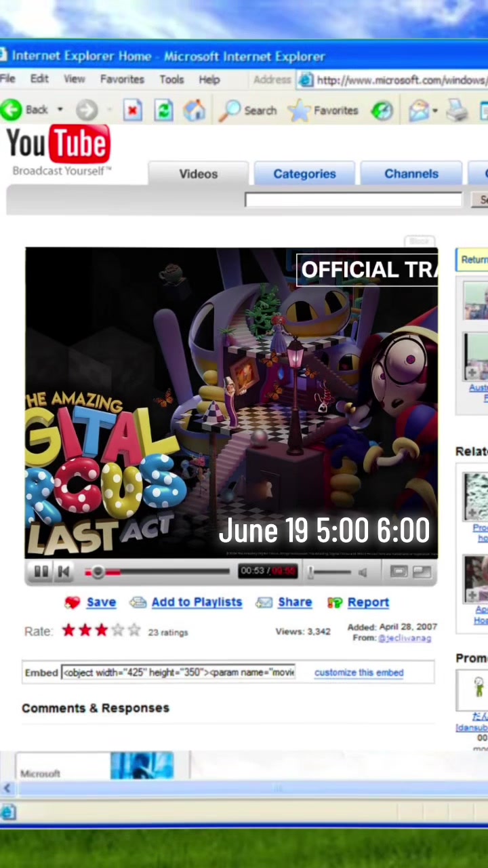The width and height of the screenshot is (488, 868).
Task: Open the File menu
Action: [x=7, y=79]
